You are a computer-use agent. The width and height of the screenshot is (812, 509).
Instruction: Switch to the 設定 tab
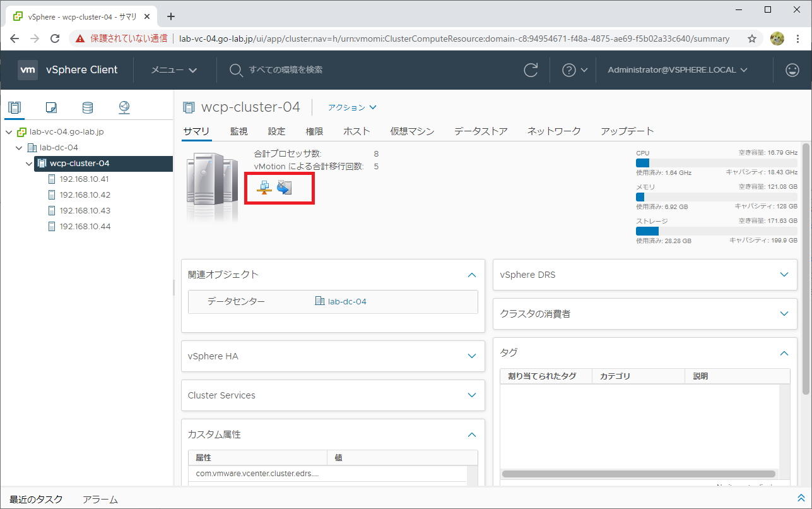pyautogui.click(x=277, y=131)
